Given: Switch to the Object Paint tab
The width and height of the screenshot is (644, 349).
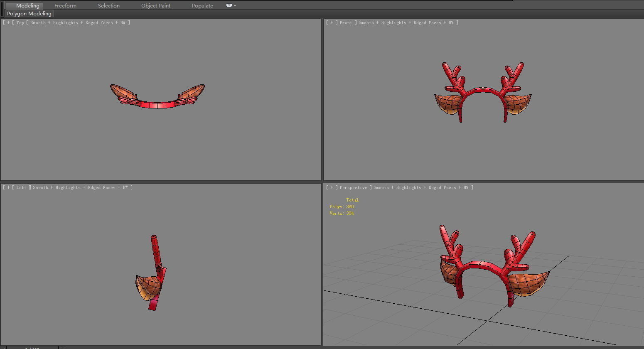Looking at the screenshot, I should tap(156, 5).
